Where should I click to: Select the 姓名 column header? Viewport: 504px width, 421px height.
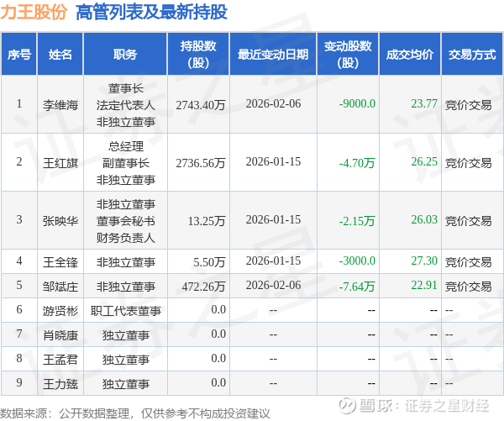click(x=60, y=54)
